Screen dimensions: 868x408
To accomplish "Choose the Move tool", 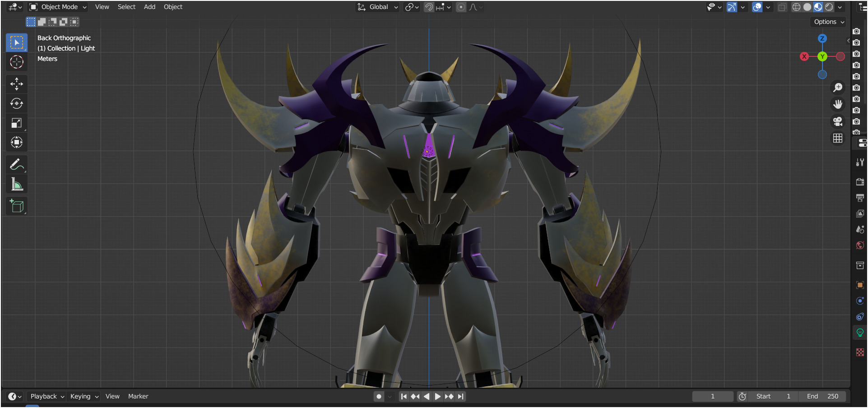I will pyautogui.click(x=17, y=84).
